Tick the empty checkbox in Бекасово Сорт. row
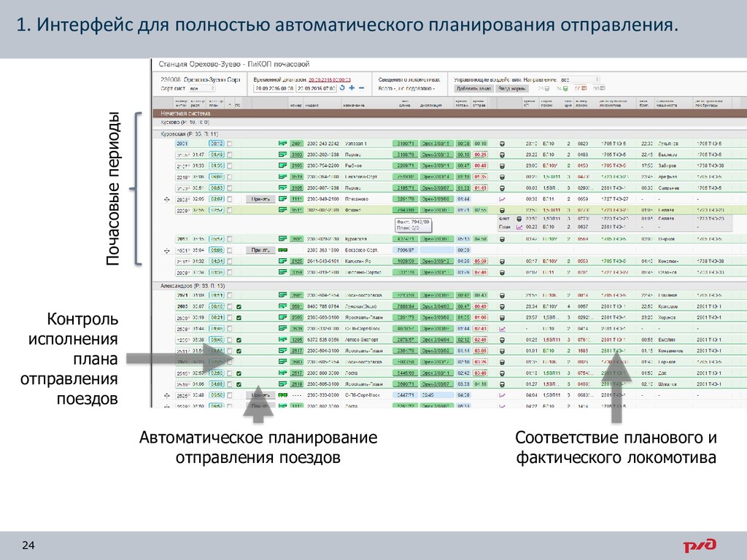Image resolution: width=747 pixels, height=560 pixels. [x=230, y=250]
